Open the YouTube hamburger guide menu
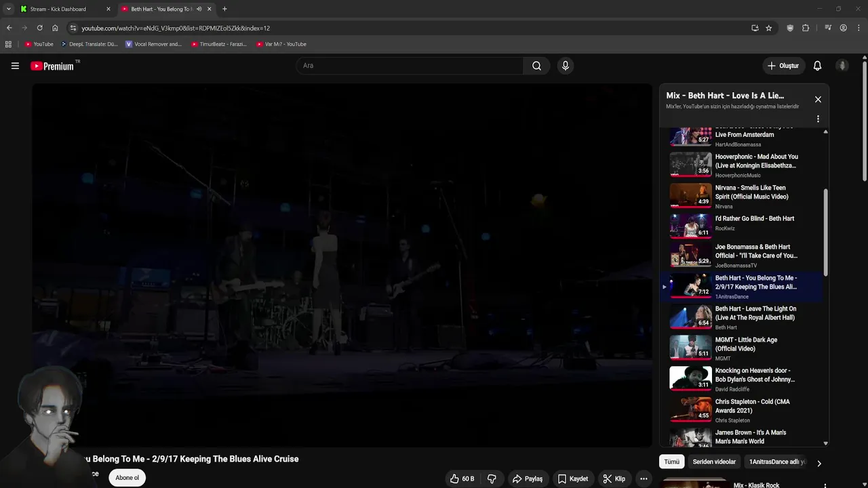Screen dimensions: 868x488 click(15, 66)
